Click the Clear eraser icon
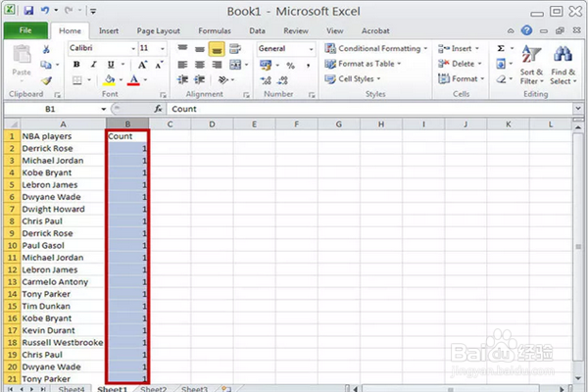The width and height of the screenshot is (588, 392). tap(501, 79)
